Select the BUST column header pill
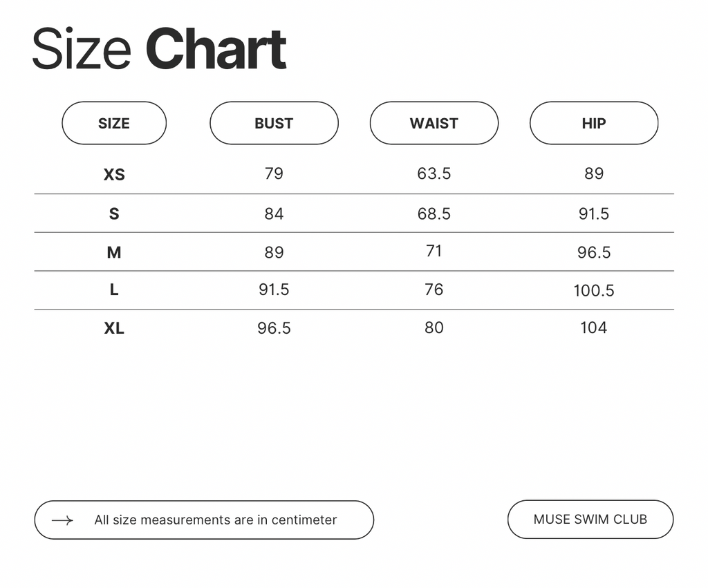708x588 pixels. coord(274,123)
